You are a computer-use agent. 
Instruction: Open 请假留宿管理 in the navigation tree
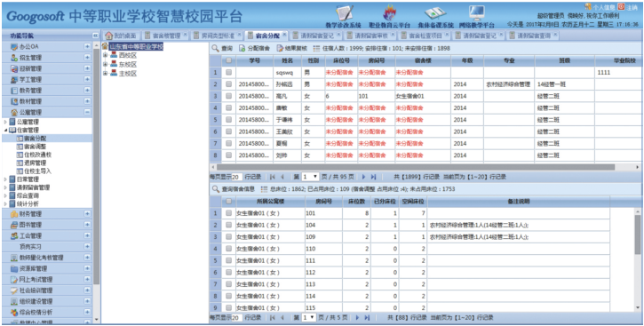click(x=33, y=187)
